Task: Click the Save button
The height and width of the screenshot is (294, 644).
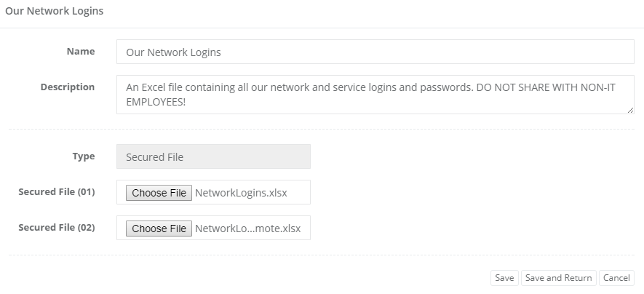Action: point(504,278)
